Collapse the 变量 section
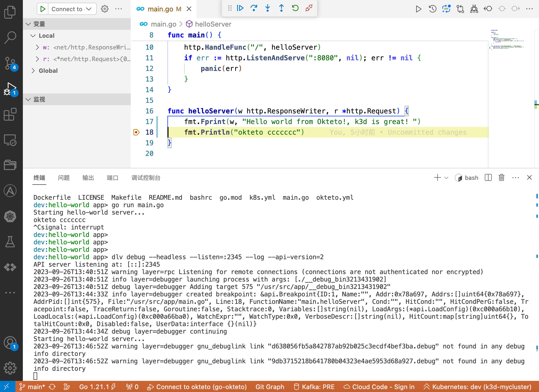Viewport: 539px width, 392px height. (x=28, y=24)
